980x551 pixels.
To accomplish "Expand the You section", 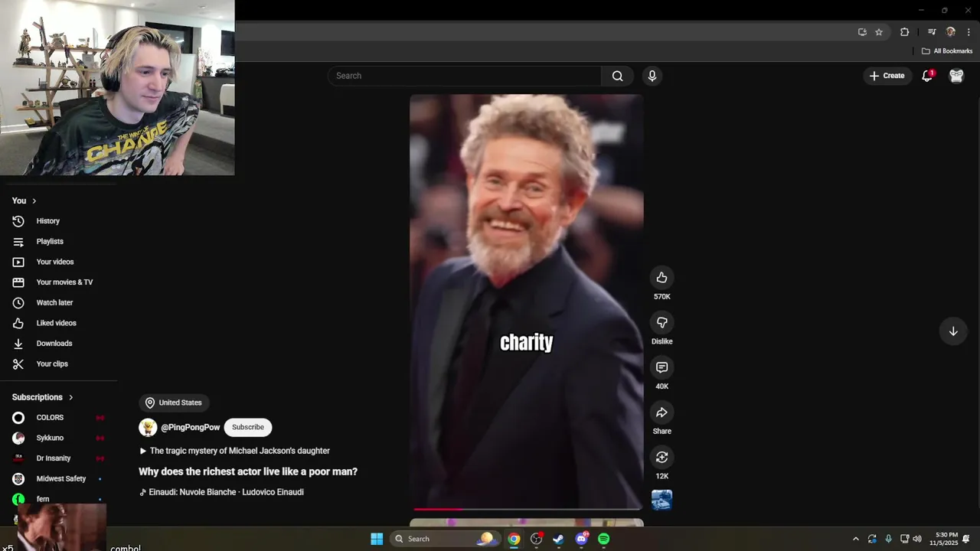I will (x=24, y=201).
